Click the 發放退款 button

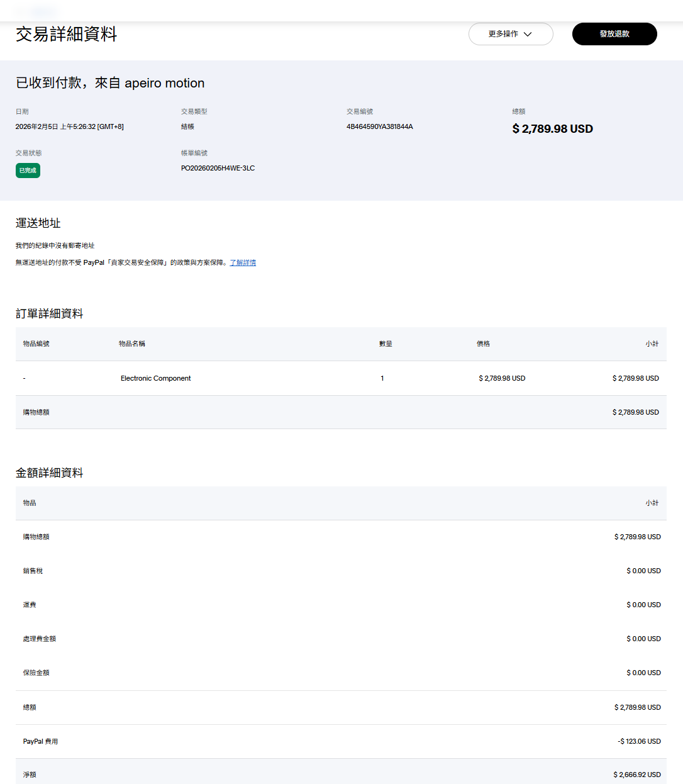(614, 34)
